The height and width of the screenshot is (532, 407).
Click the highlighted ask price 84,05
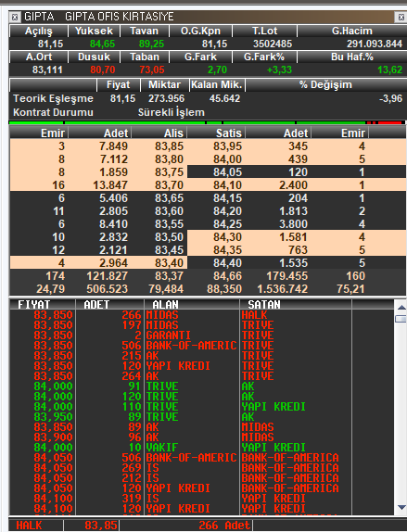227,172
